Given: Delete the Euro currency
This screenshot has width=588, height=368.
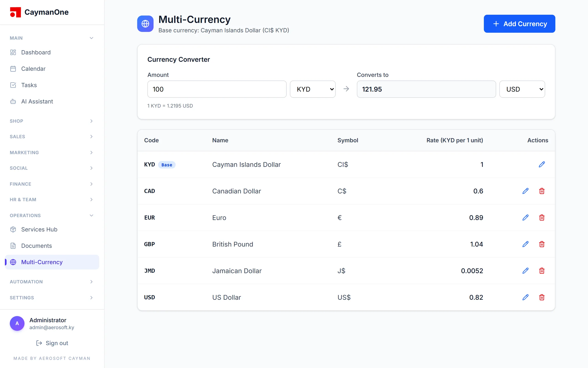Looking at the screenshot, I should [x=542, y=218].
